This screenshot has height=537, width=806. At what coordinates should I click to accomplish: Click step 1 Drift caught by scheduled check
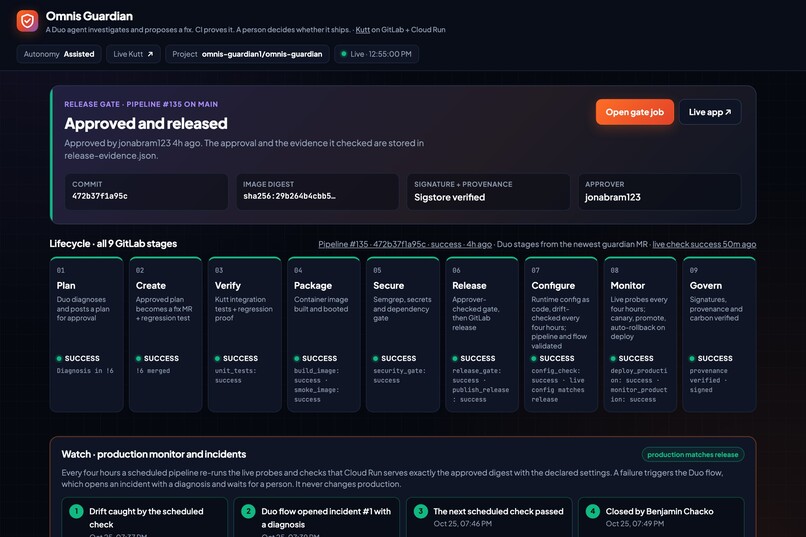point(144,517)
